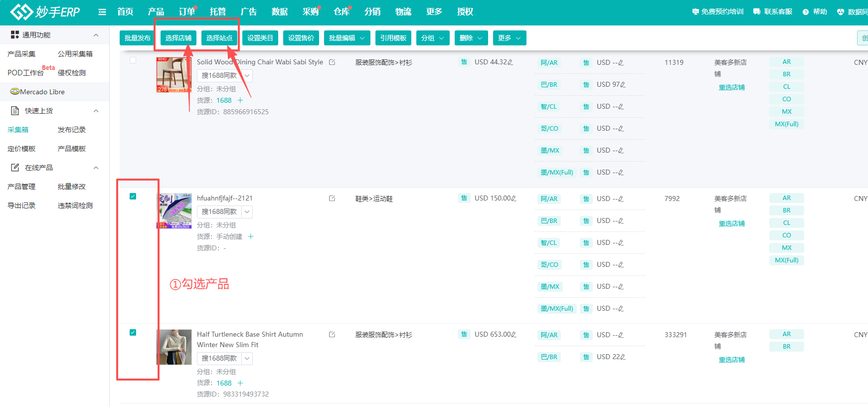Click the 设置类目 button

pyautogui.click(x=260, y=38)
